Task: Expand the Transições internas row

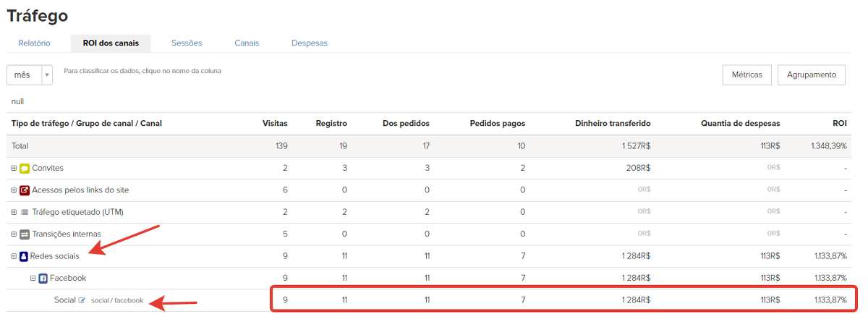Action: 14,234
